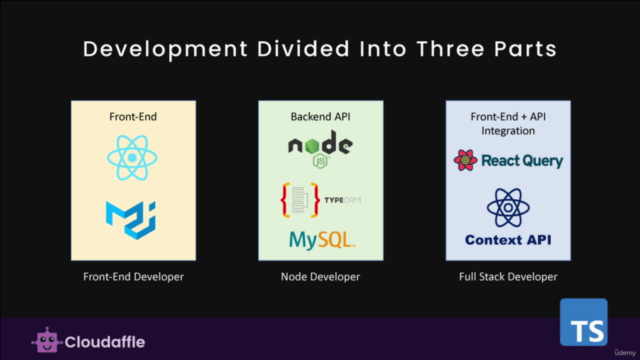The width and height of the screenshot is (640, 360).
Task: Click the TypeORM curly-brace logo
Action: 300,200
